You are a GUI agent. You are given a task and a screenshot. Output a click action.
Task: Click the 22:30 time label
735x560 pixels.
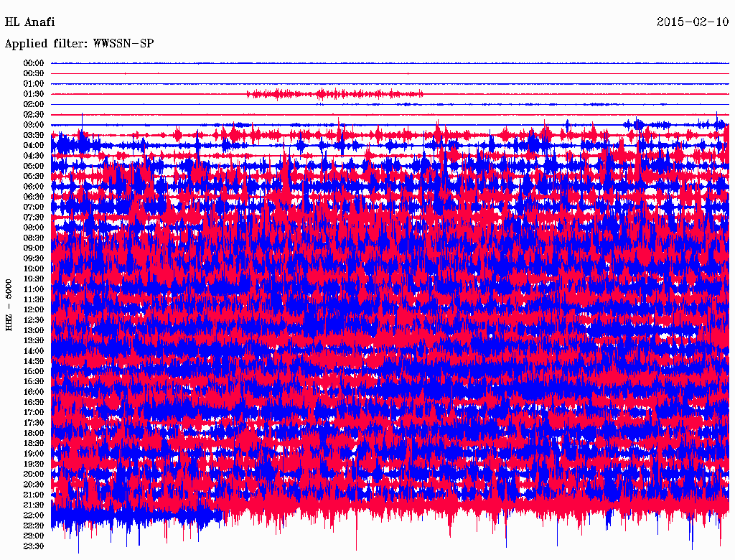(33, 526)
